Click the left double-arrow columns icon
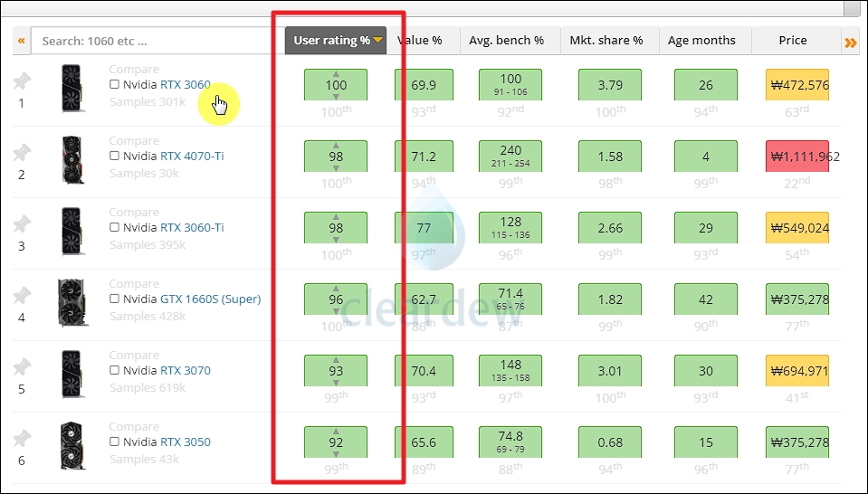This screenshot has width=868, height=494. point(22,41)
